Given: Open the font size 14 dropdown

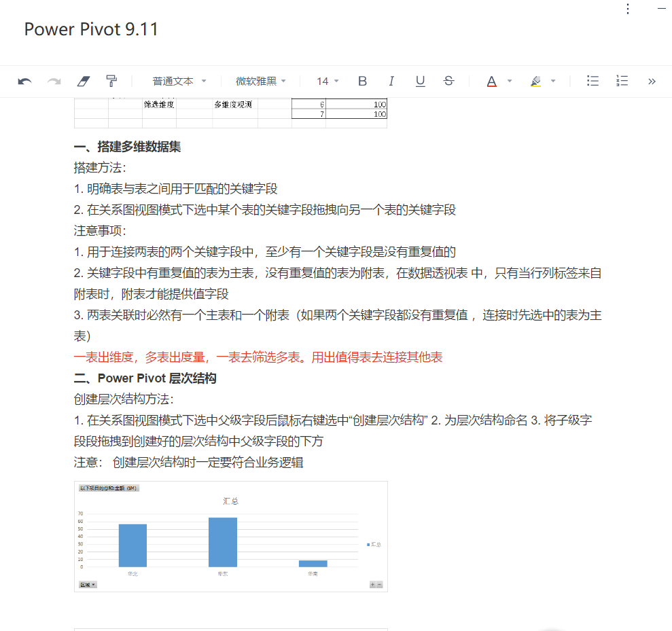Looking at the screenshot, I should point(328,81).
